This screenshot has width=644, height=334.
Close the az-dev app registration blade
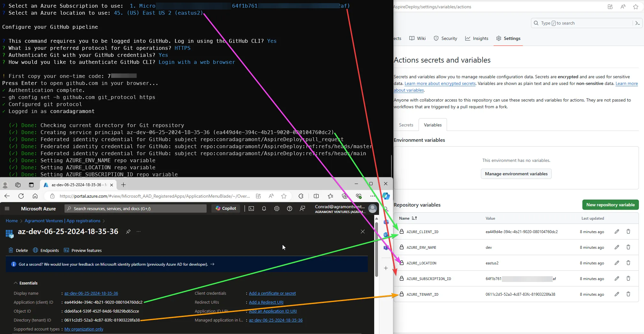(363, 232)
